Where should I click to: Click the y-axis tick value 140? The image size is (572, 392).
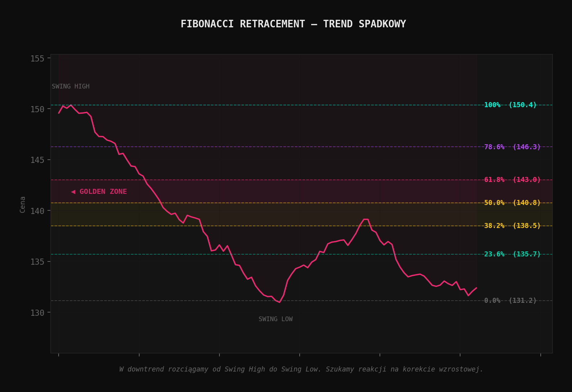point(37,211)
